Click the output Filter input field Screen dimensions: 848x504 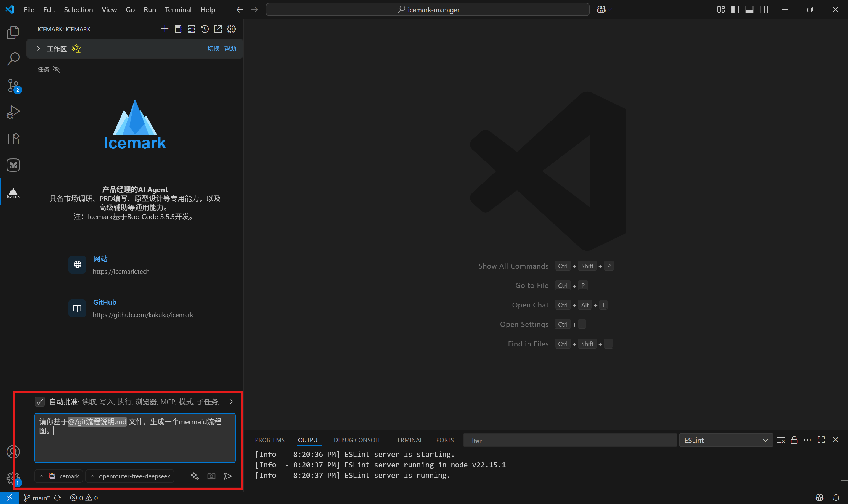tap(570, 441)
